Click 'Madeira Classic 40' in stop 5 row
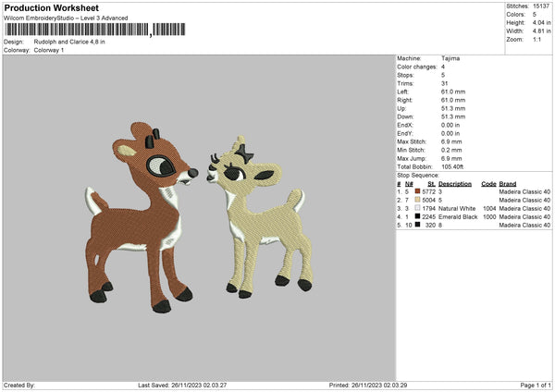This screenshot has width=555, height=392. [524, 225]
